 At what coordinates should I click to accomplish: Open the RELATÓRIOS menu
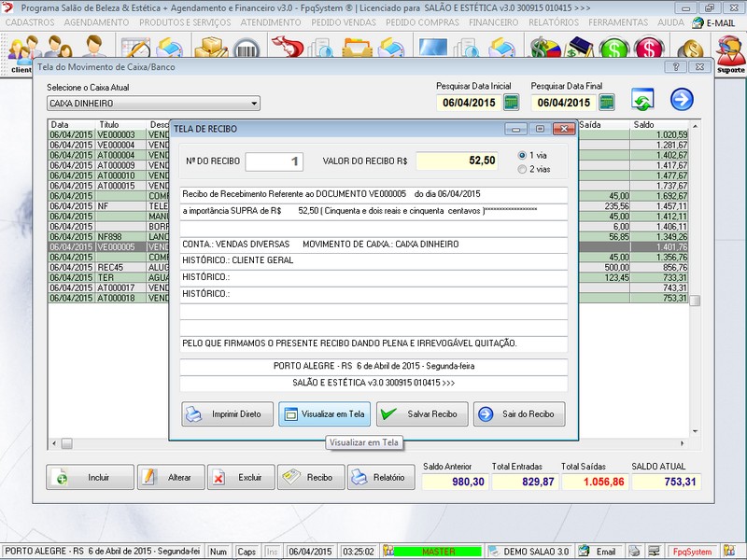point(553,22)
